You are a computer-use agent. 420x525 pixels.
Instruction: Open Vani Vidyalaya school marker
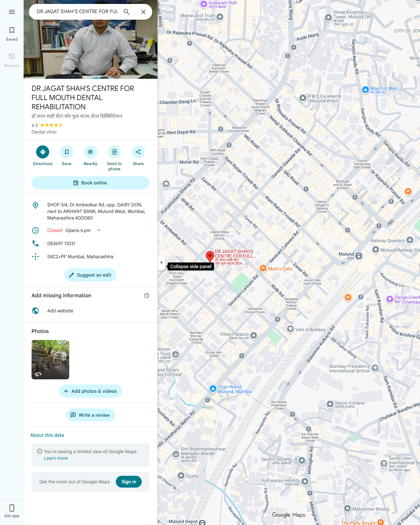coord(290,329)
